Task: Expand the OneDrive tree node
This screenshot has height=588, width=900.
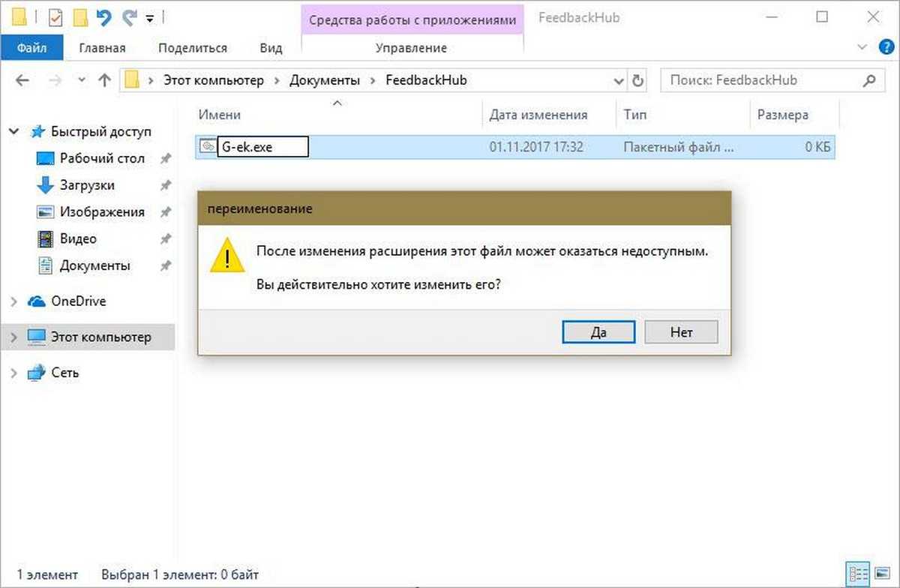Action: 14,301
